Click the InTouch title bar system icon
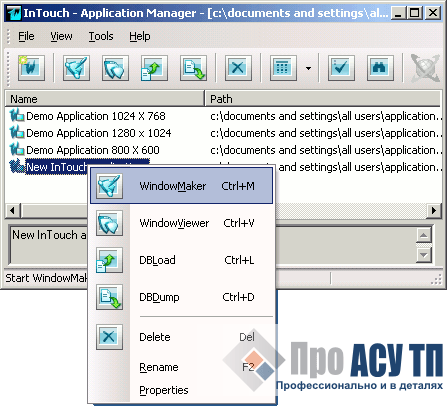 (x=14, y=13)
